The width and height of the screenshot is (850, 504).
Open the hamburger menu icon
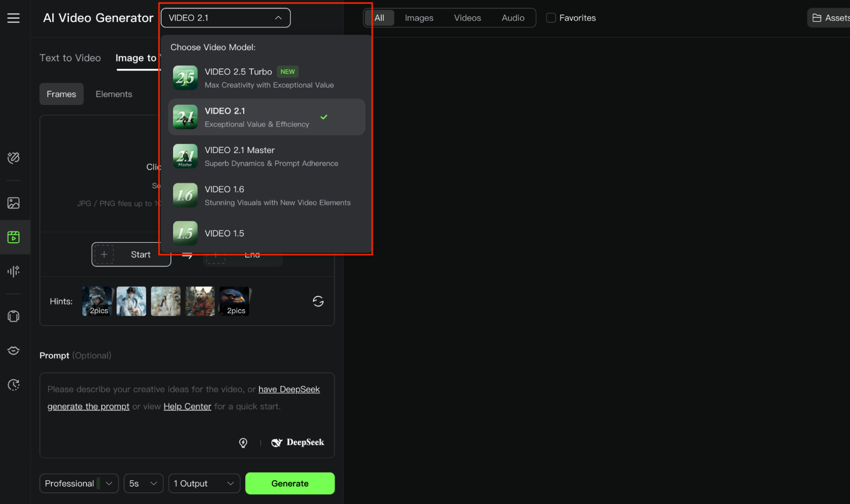pos(13,18)
